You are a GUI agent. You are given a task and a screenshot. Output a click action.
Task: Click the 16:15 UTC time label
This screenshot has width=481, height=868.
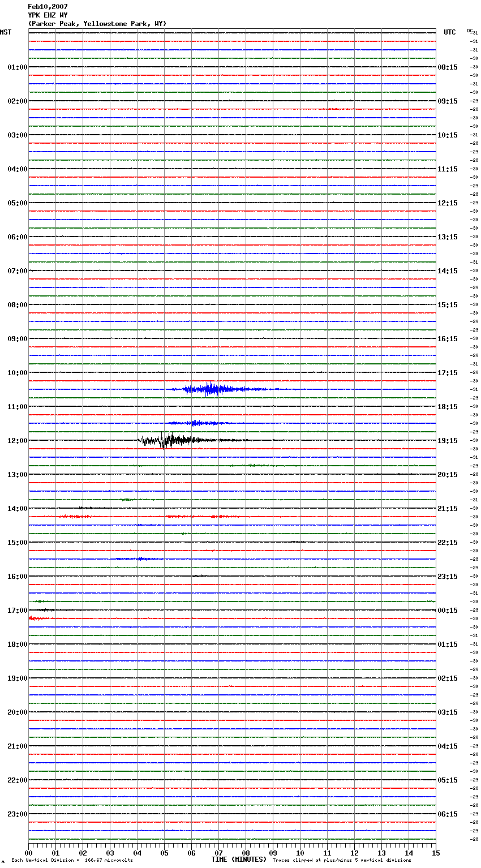448,339
